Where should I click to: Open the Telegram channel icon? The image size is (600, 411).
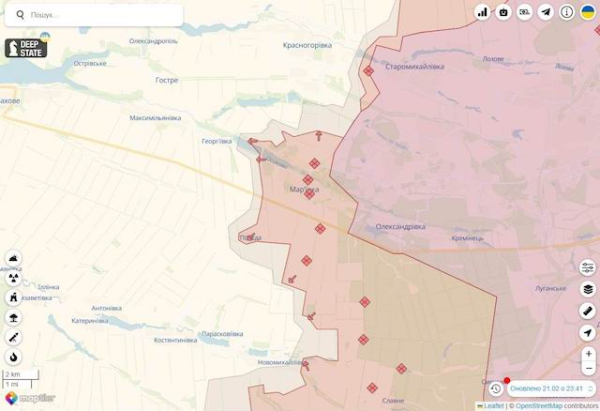tap(545, 12)
